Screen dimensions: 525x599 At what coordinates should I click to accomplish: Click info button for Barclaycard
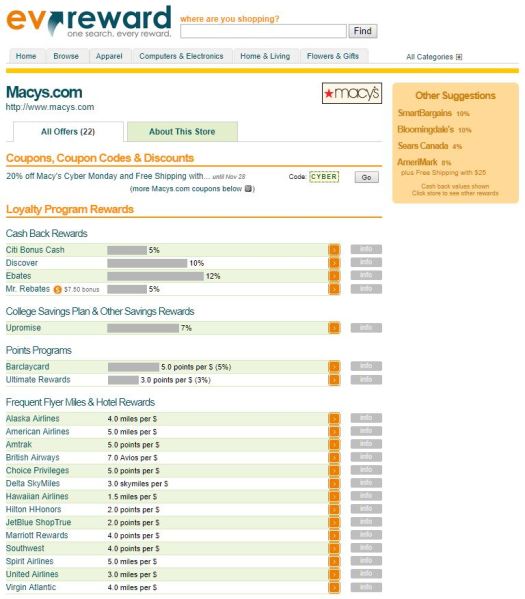366,366
